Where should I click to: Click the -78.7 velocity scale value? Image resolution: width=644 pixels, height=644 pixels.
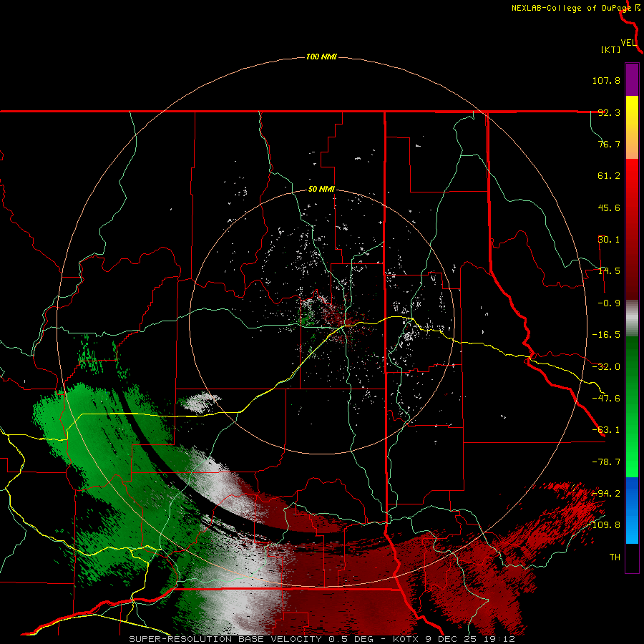[x=606, y=462]
